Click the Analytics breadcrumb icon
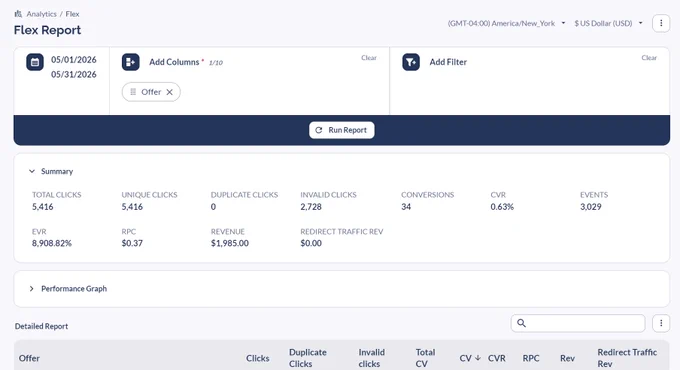This screenshot has width=680, height=370. coord(18,14)
